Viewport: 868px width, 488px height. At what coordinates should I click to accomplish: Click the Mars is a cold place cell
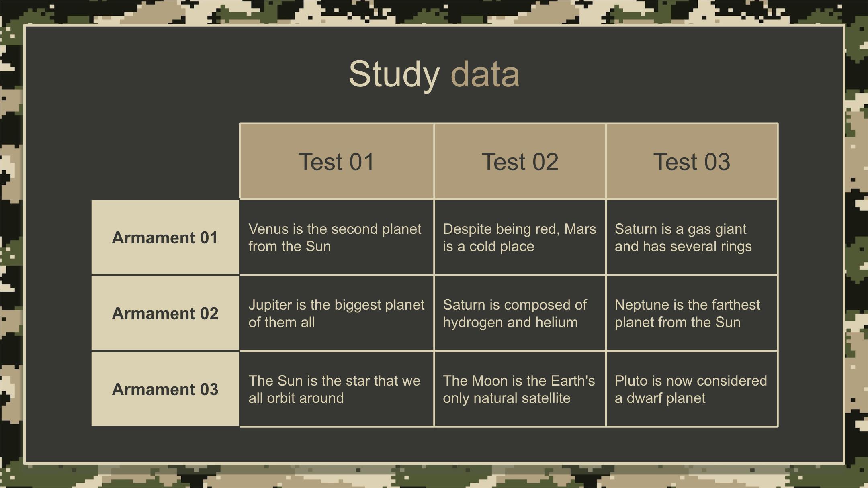click(x=520, y=237)
